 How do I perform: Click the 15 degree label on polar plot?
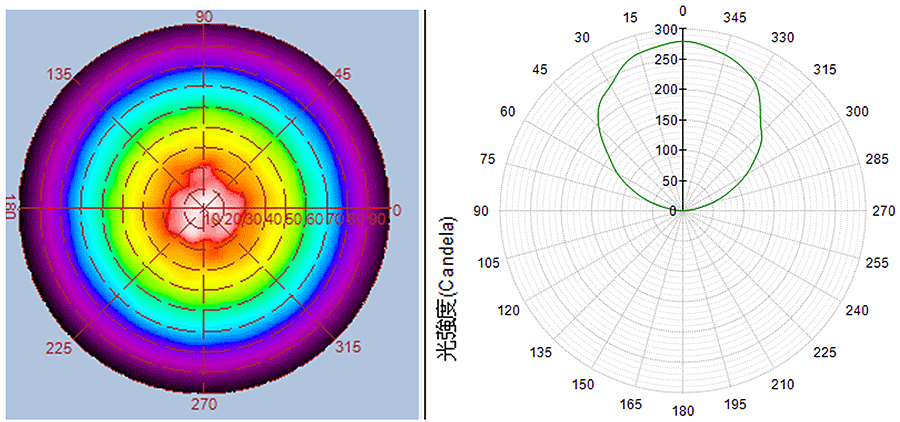(630, 19)
